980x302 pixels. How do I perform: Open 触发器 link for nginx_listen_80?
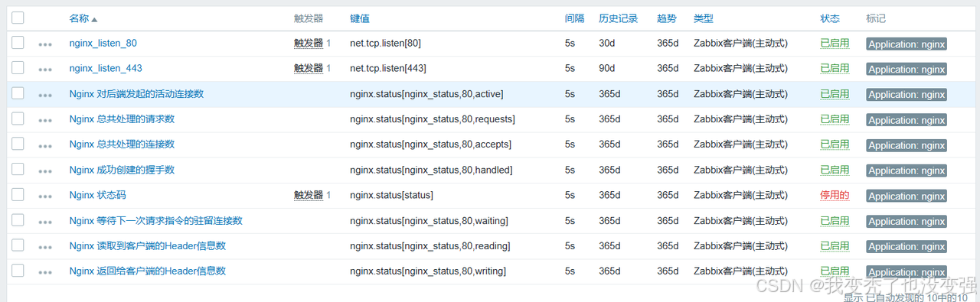[309, 44]
